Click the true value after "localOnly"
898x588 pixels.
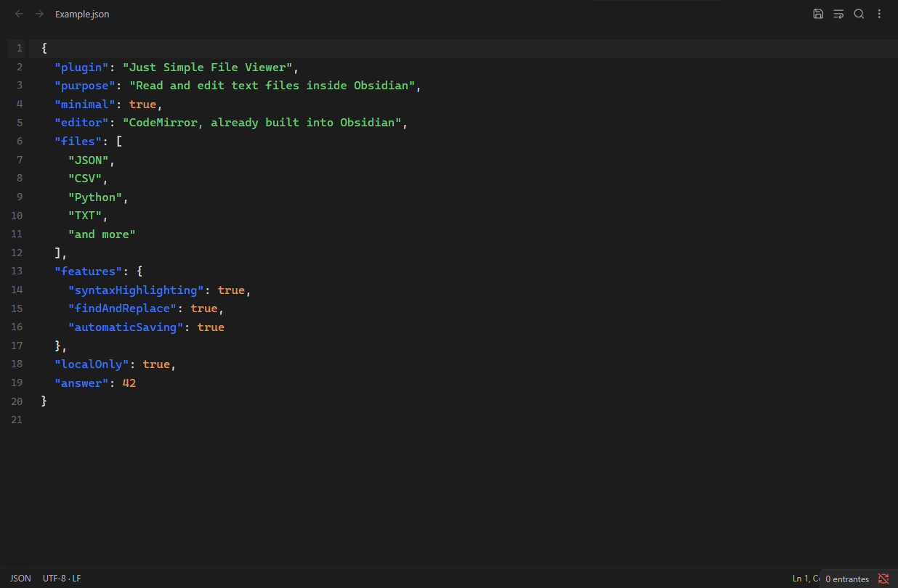157,364
